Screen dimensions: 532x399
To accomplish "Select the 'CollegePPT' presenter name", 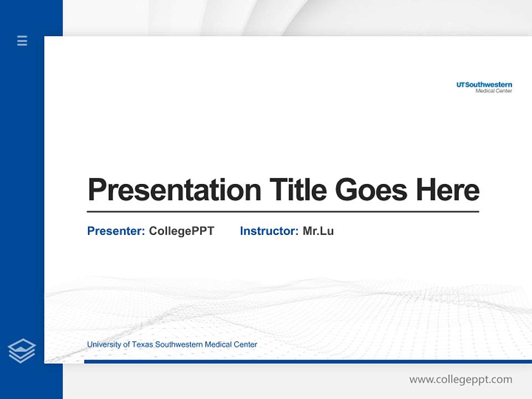I will 182,232.
